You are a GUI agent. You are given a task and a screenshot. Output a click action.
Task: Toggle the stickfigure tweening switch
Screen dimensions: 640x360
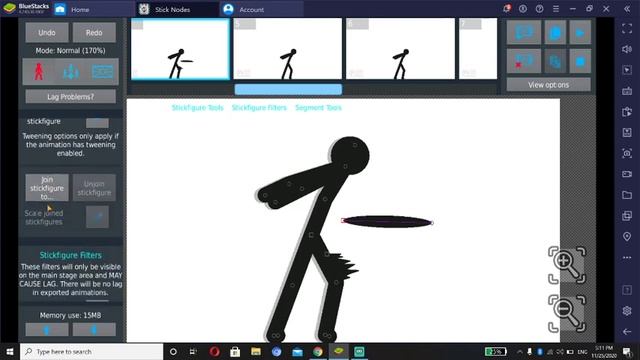click(x=97, y=122)
